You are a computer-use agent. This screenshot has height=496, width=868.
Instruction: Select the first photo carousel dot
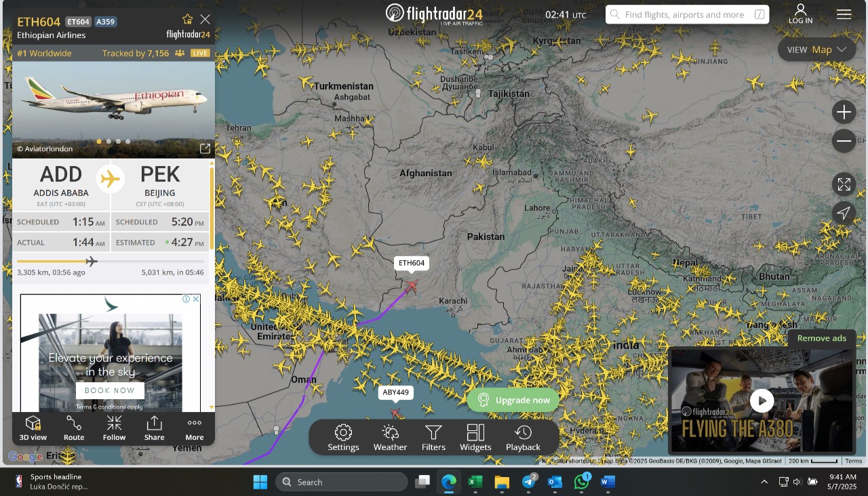(99, 142)
